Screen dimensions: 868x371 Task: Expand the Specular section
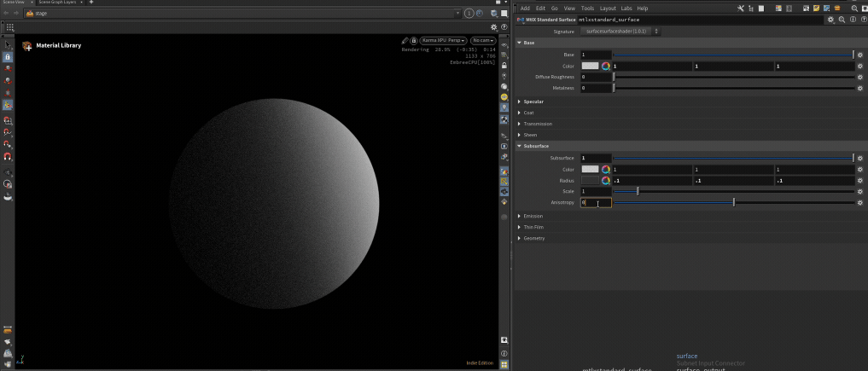533,101
